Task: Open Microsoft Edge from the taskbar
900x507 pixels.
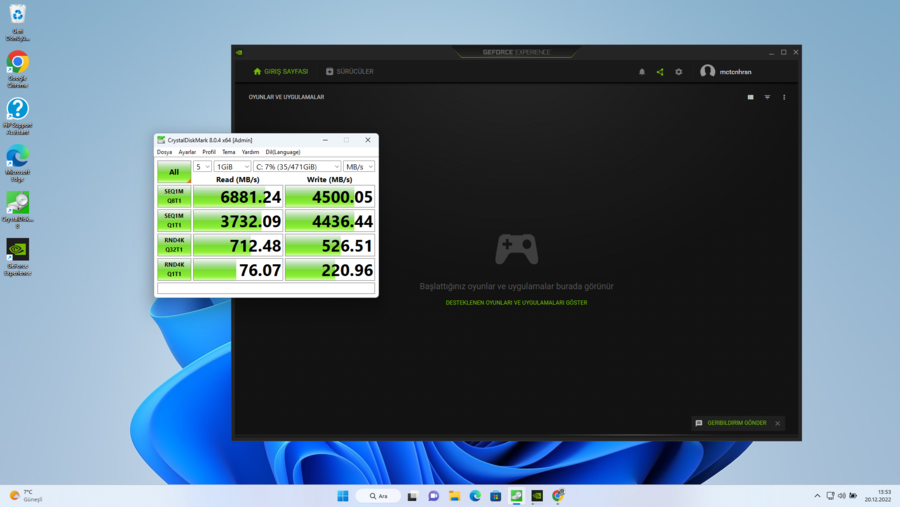Action: click(475, 496)
